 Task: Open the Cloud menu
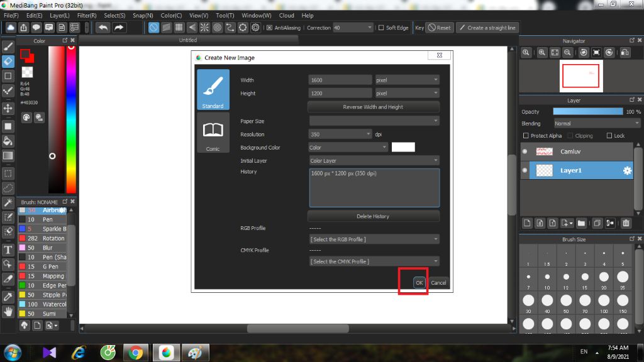coord(286,15)
